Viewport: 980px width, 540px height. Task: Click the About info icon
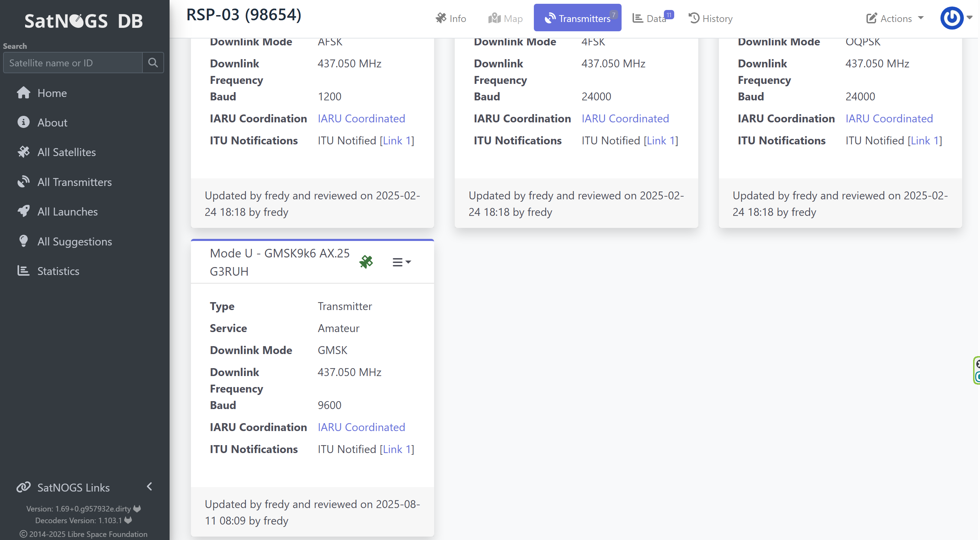(x=23, y=122)
